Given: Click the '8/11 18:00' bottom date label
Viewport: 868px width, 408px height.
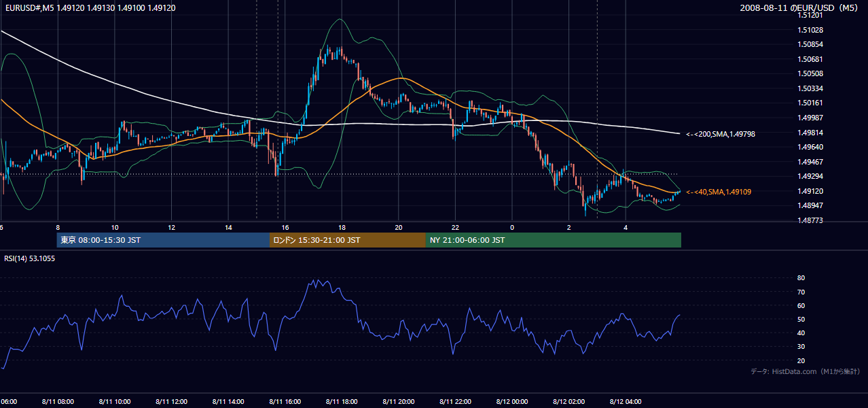Looking at the screenshot, I should click(342, 402).
